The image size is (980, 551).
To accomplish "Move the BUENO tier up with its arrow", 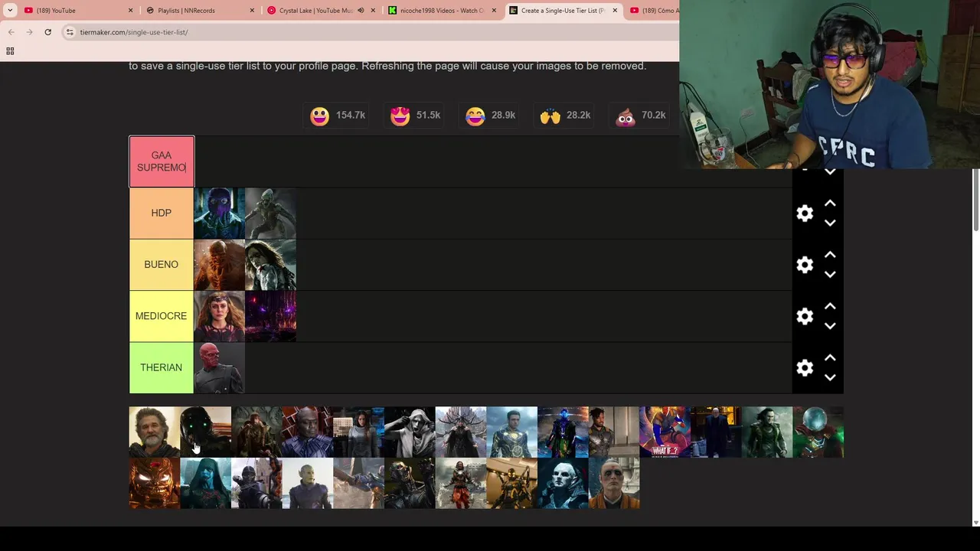I will click(x=830, y=255).
